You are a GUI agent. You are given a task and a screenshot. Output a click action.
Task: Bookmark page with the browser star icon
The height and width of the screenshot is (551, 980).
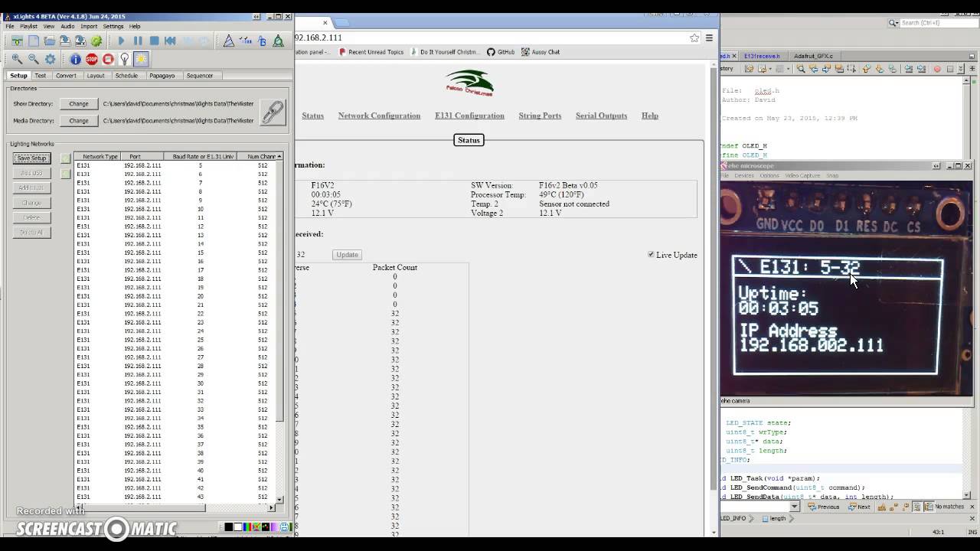point(694,37)
